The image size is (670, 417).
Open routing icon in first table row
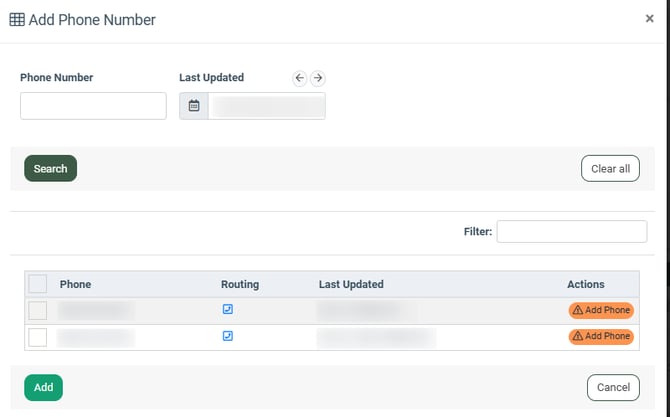[228, 310]
